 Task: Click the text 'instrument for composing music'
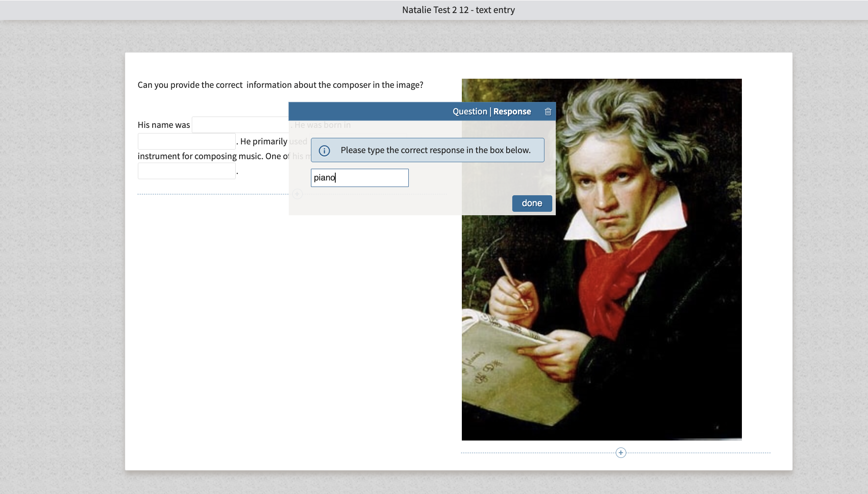tap(200, 156)
